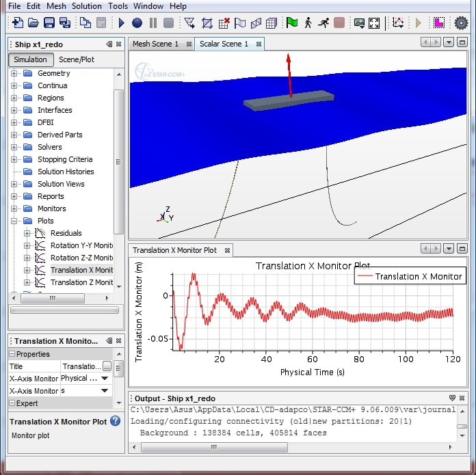476x475 pixels.
Task: Click the Output panel horizontal scrollbar
Action: (214, 447)
